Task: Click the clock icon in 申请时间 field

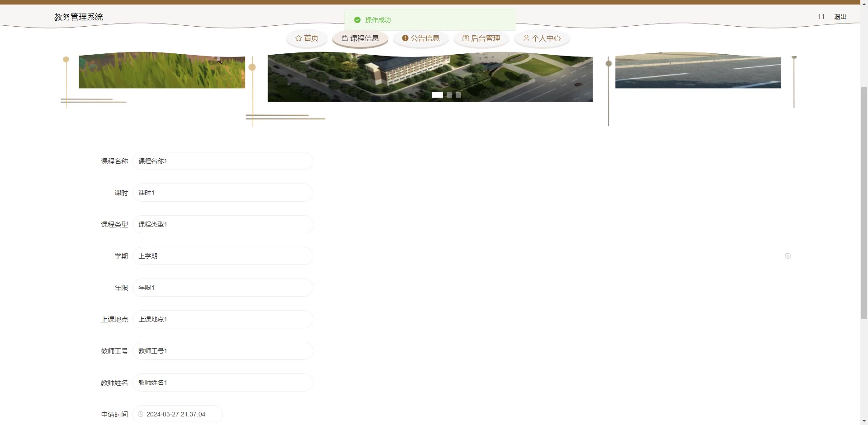Action: click(x=141, y=414)
